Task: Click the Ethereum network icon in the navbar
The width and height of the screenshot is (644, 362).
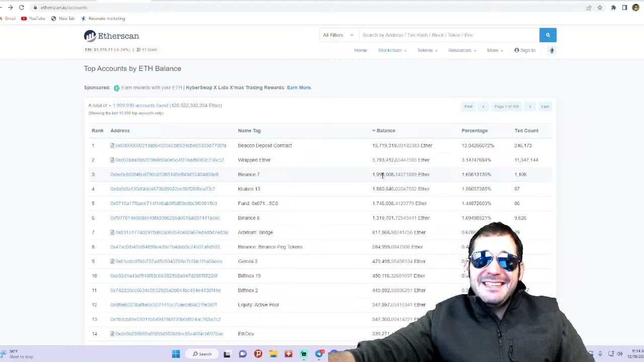Action: pyautogui.click(x=551, y=50)
